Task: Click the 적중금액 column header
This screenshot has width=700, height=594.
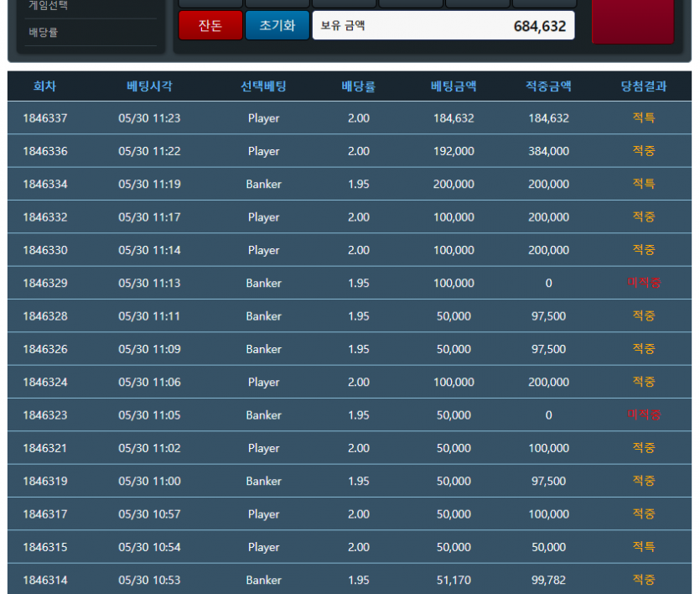Action: 548,86
